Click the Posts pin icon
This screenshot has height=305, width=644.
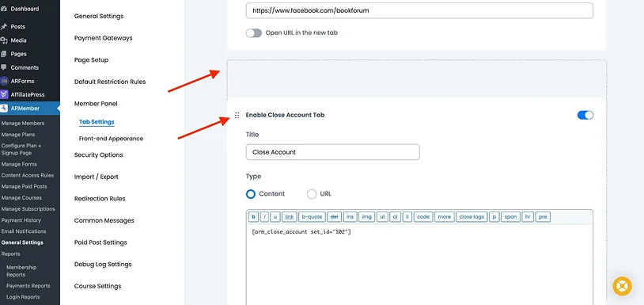[4, 27]
